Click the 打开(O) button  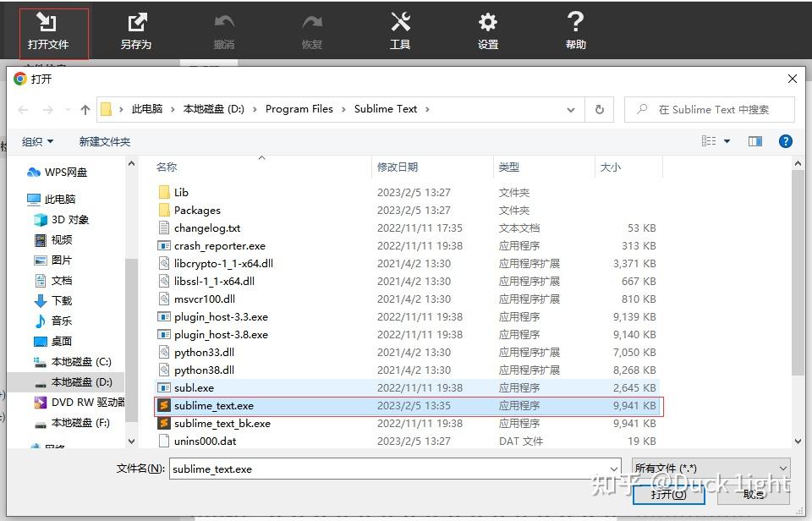[667, 495]
